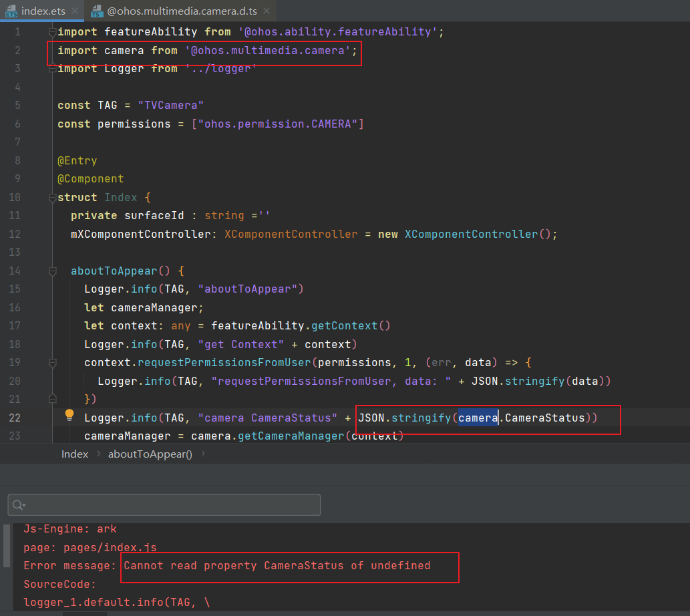
Task: Click getCameraManager on line 23
Action: (291, 436)
